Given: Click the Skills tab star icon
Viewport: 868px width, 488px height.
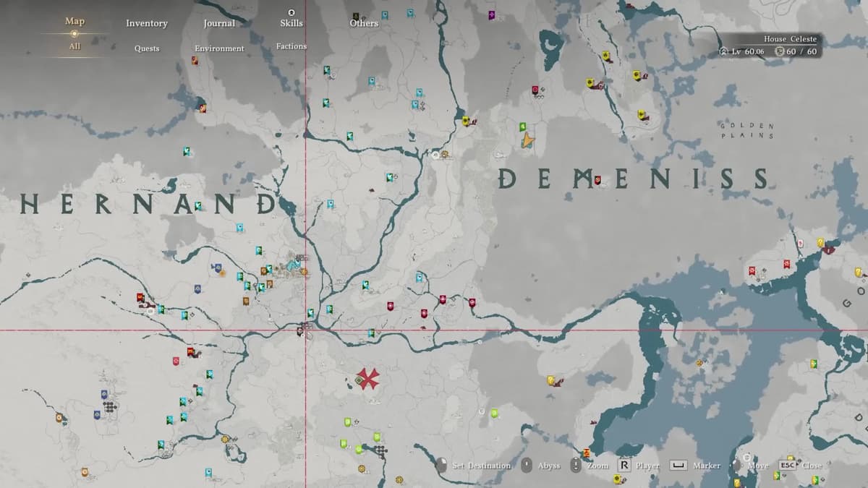Looking at the screenshot, I should (x=292, y=12).
